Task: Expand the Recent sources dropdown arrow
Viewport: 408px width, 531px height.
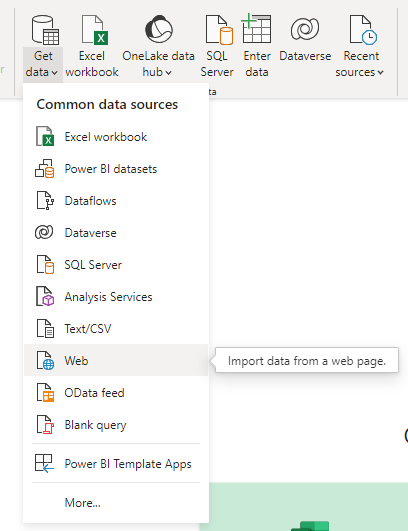Action: (381, 72)
